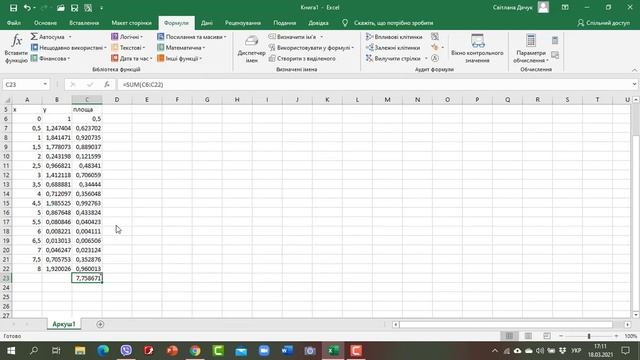This screenshot has width=640, height=360.
Task: Open the More Functions dropdown
Action: [x=180, y=58]
